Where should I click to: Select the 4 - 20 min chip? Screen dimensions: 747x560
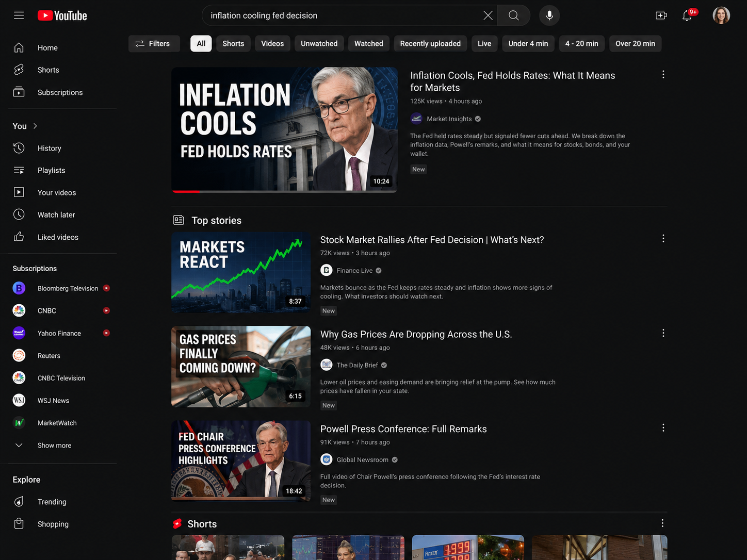pos(581,43)
